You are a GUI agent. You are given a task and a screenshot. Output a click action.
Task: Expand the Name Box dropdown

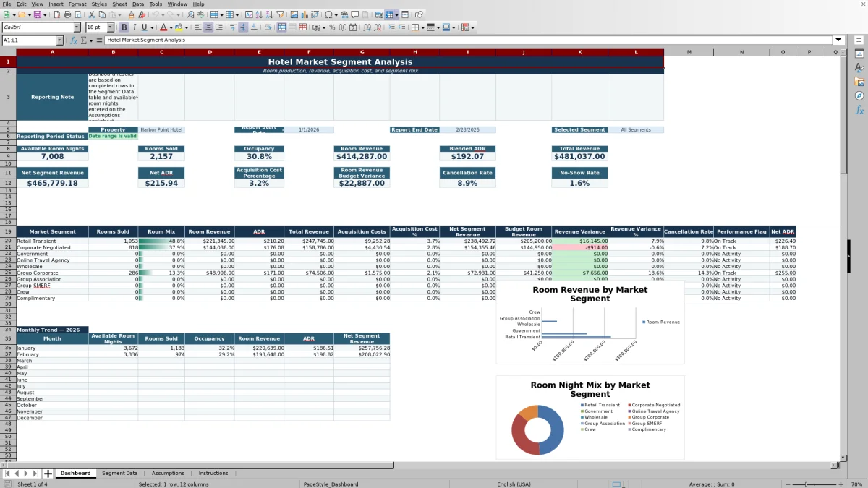coord(60,40)
